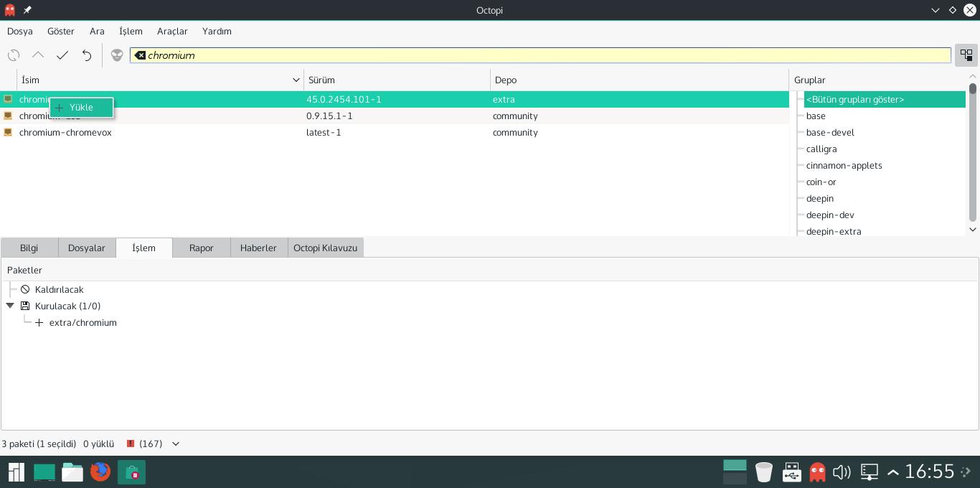Toggle the package groups panel button
The image size is (980, 488).
966,55
